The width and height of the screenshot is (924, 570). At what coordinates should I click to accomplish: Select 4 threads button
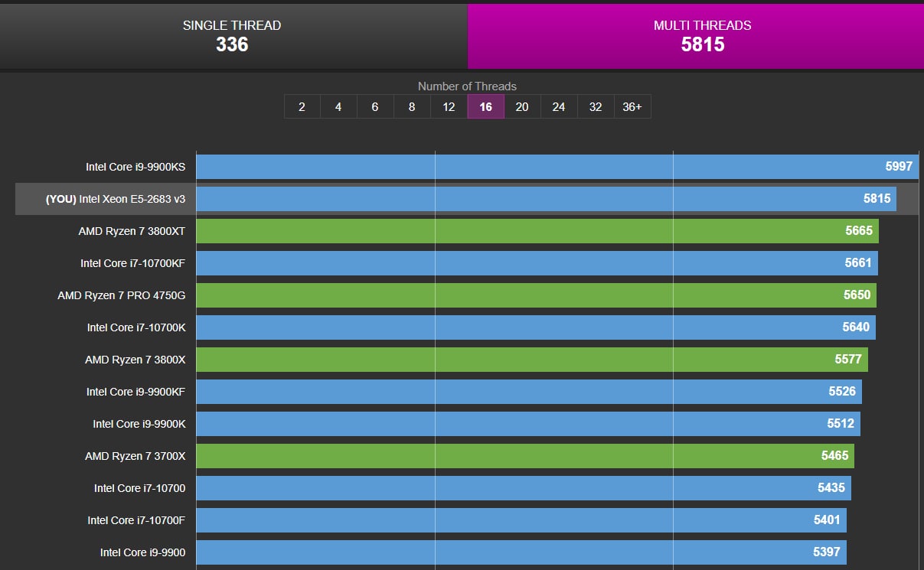[338, 106]
